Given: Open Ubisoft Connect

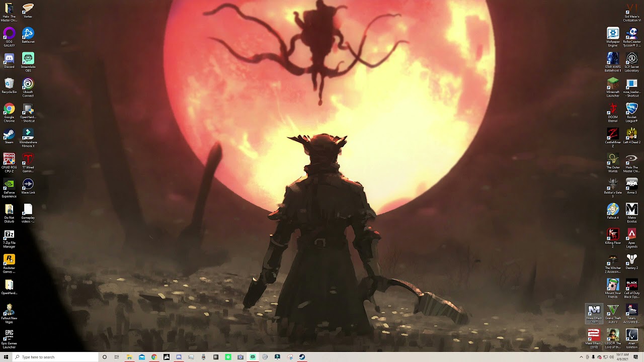Looking at the screenshot, I should coord(28,88).
